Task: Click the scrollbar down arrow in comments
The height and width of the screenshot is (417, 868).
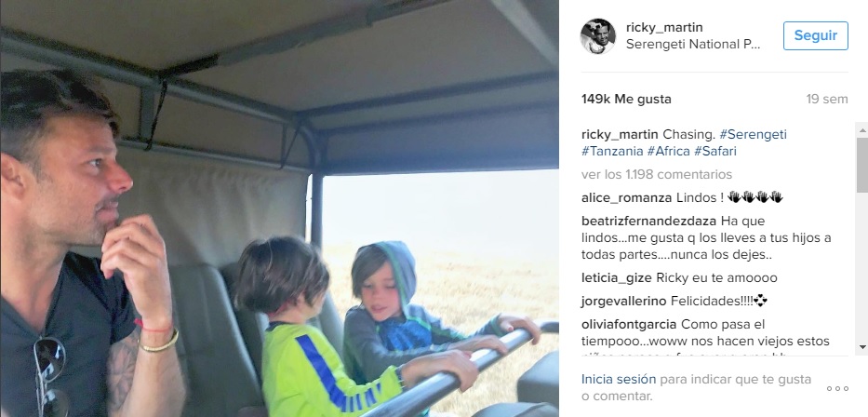Action: pyautogui.click(x=862, y=347)
